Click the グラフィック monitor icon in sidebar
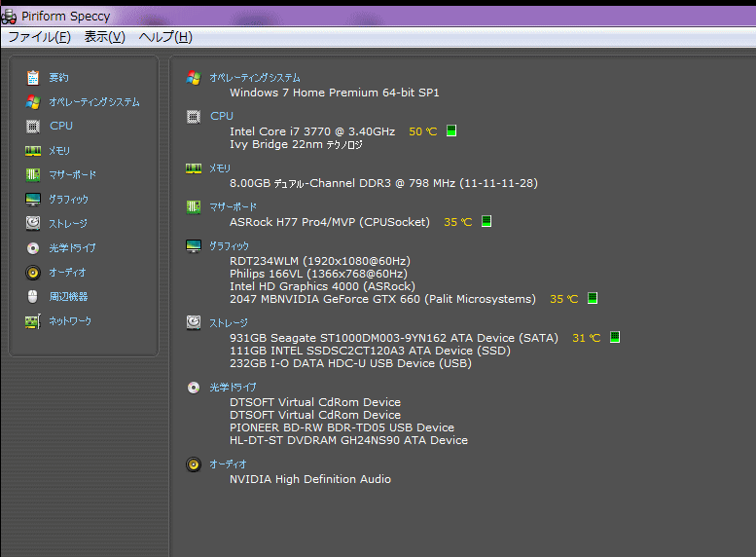The width and height of the screenshot is (756, 557). (x=33, y=199)
